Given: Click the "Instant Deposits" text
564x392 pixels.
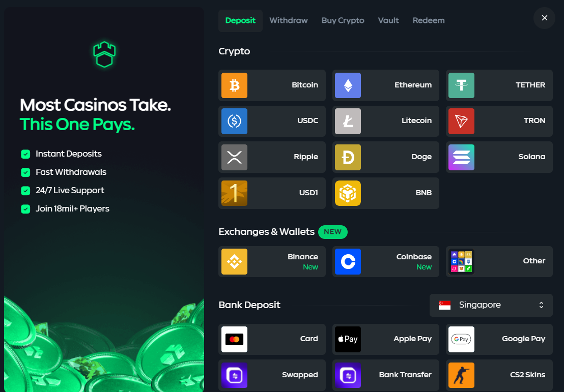Looking at the screenshot, I should (x=68, y=154).
